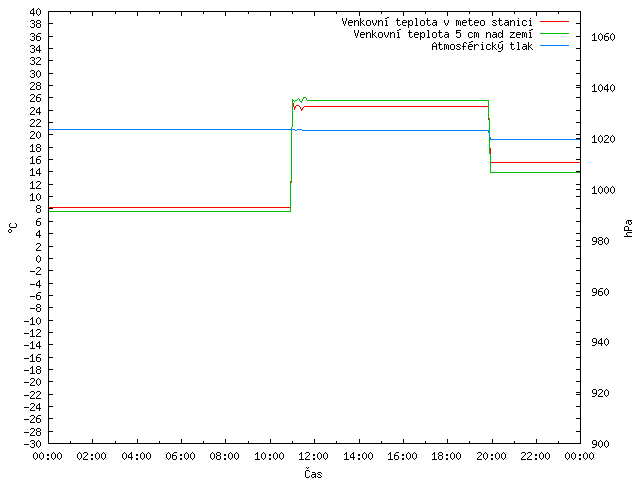Click the '980' pressure axis label

coord(600,241)
